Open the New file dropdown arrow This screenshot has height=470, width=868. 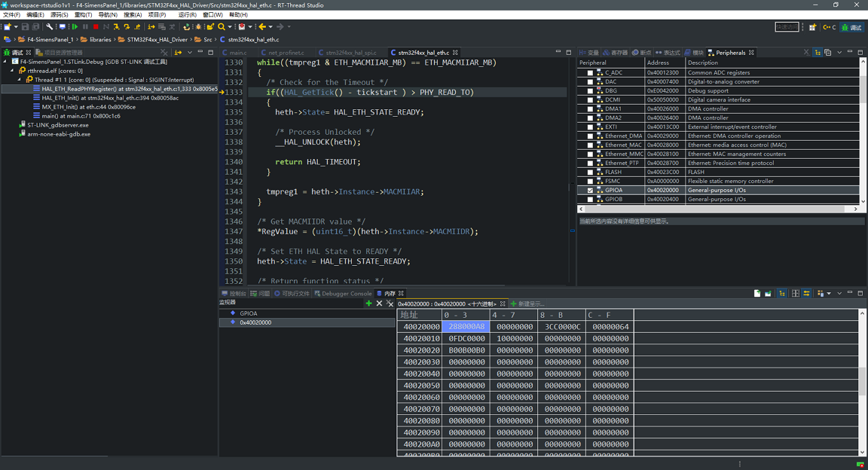coord(16,26)
